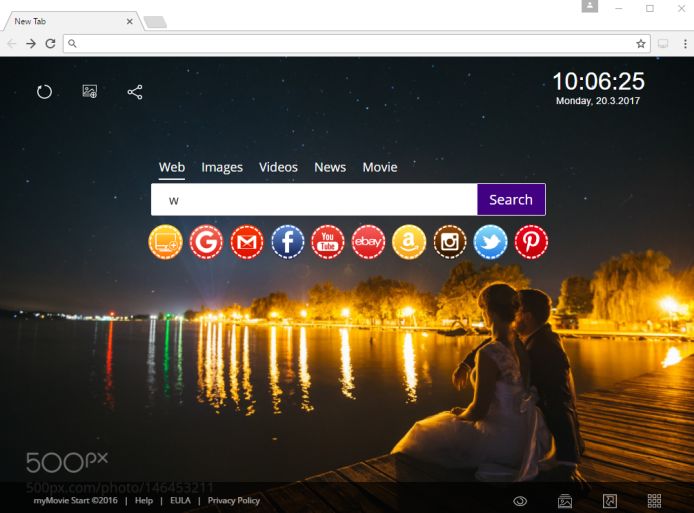
Task: Switch to the Images search tab
Action: click(x=222, y=167)
